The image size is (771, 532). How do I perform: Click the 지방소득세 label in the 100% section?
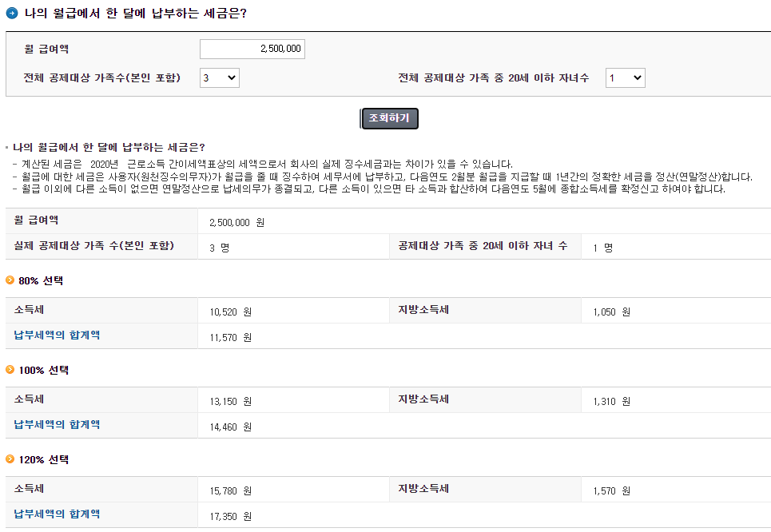pyautogui.click(x=423, y=399)
